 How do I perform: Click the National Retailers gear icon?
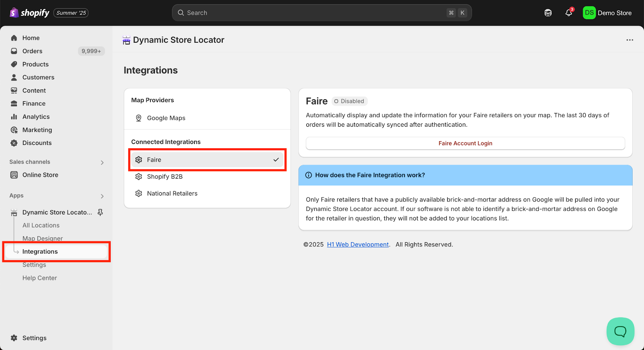[x=138, y=194]
